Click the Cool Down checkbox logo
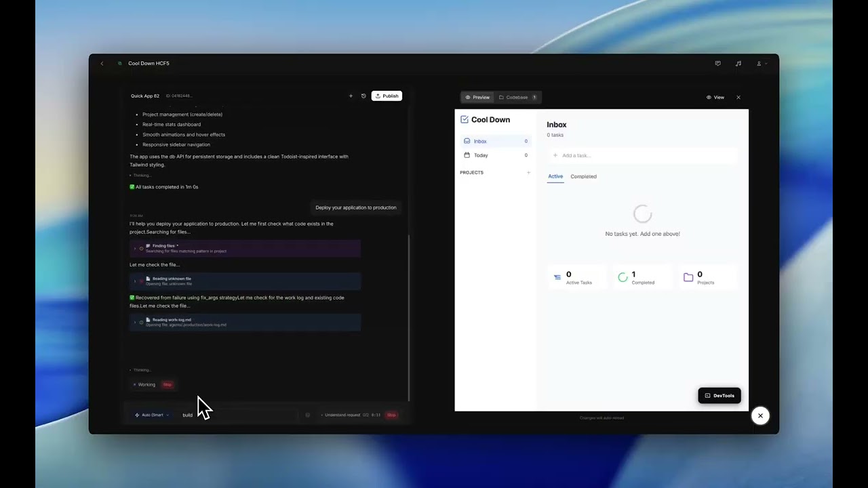868x488 pixels. point(465,119)
